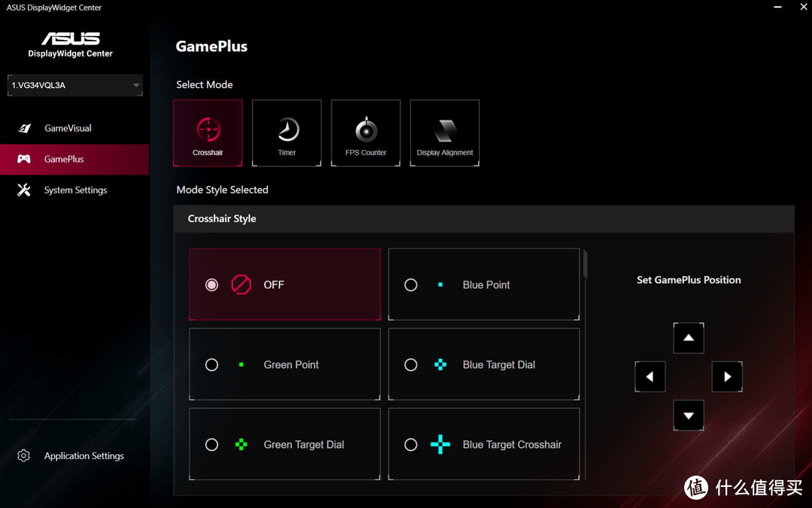Select the FPS Counter mode tile
The image size is (812, 508).
coord(365,133)
